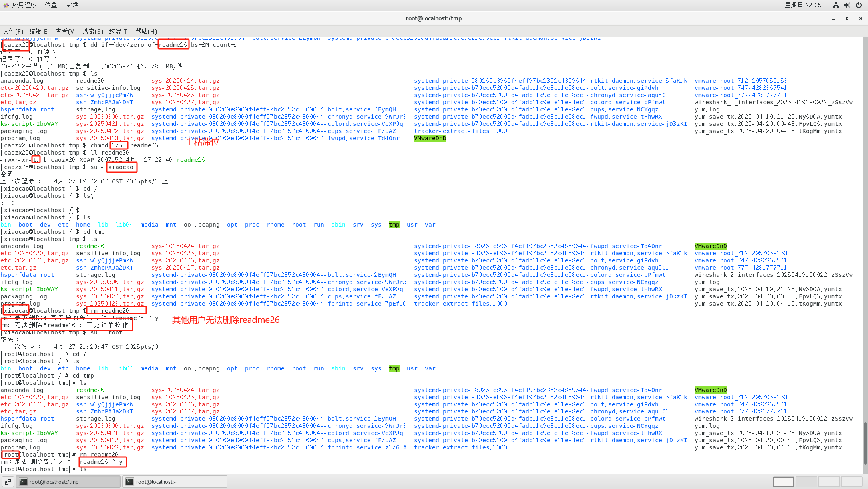868x489 pixels.
Task: Open the 帮助(H) menu
Action: click(146, 31)
